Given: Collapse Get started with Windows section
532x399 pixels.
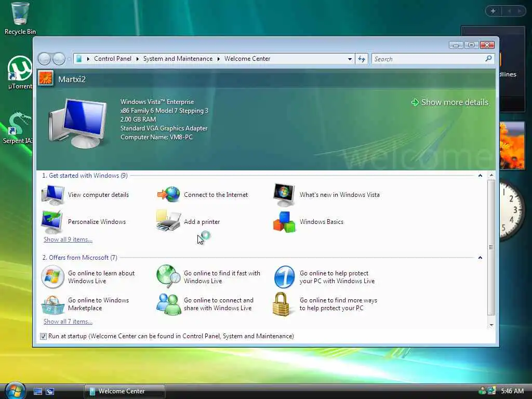Looking at the screenshot, I should (480, 176).
